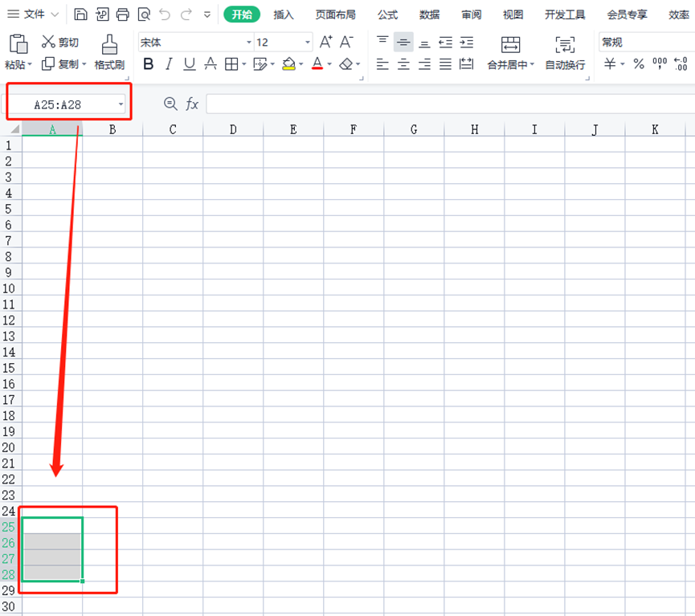Open the 文件 menu
695x616 pixels.
point(34,14)
